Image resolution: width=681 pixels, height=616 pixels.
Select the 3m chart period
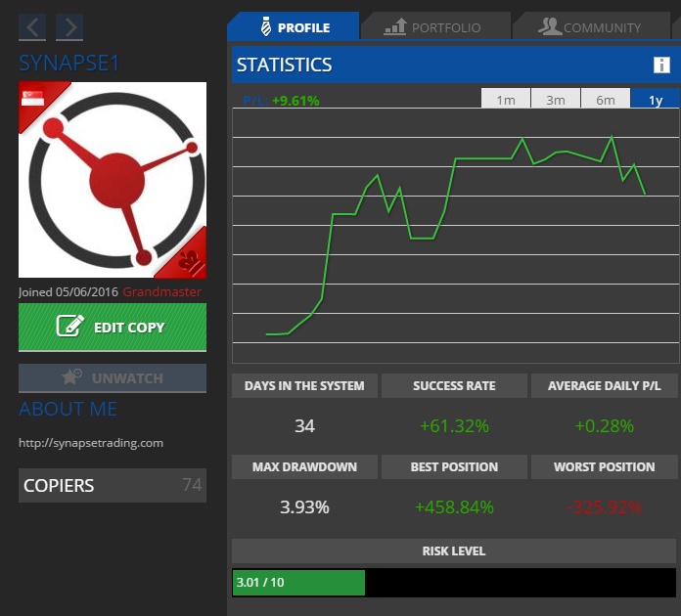(x=556, y=100)
